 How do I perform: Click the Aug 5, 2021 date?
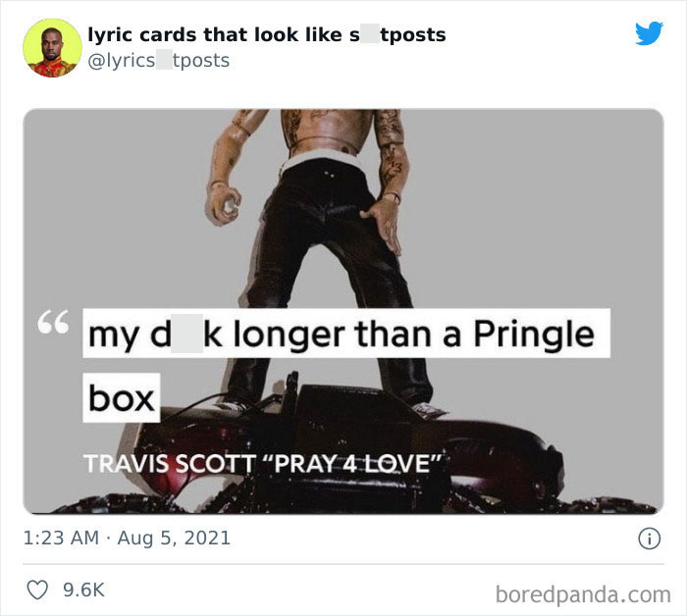(174, 539)
